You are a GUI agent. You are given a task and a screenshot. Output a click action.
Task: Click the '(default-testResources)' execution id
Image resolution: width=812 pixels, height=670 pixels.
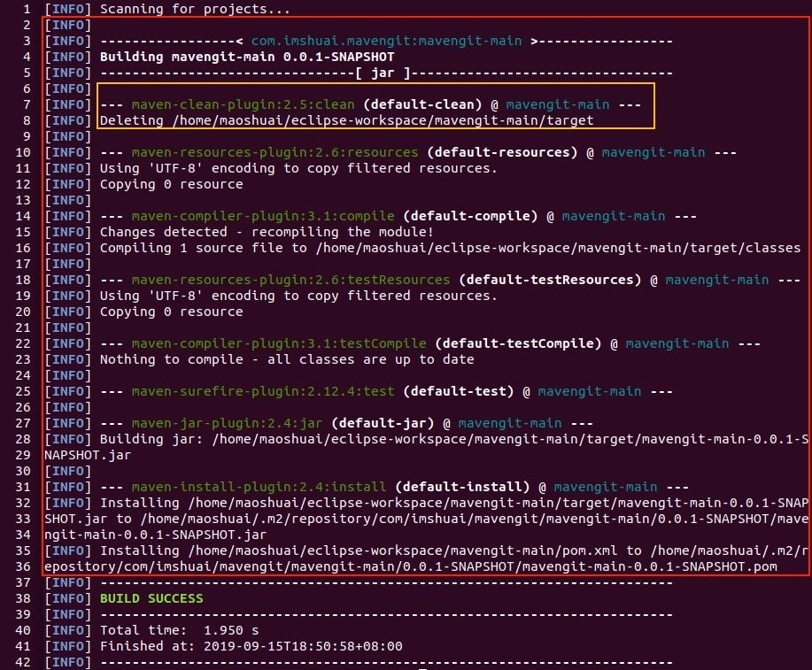pyautogui.click(x=550, y=280)
